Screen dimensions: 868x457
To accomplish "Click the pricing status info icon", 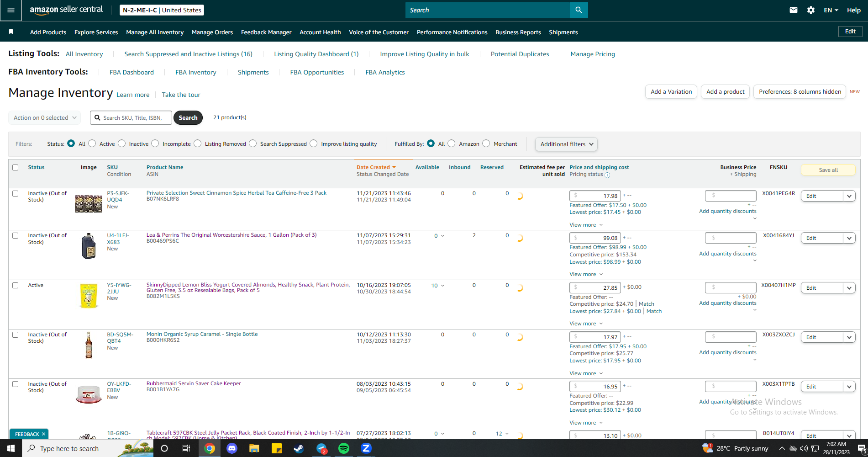I will tap(607, 175).
